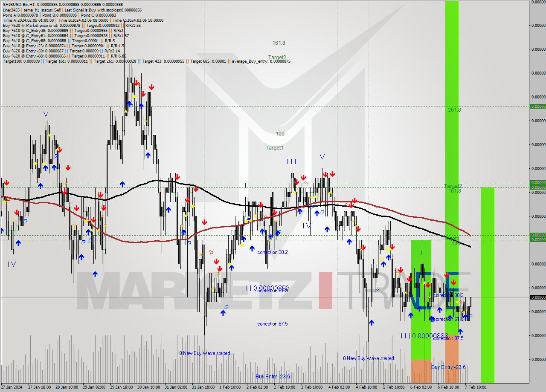Image resolution: width=546 pixels, height=392 pixels.
Task: Click the '261.8' label on the green bar
Action: coord(454,110)
